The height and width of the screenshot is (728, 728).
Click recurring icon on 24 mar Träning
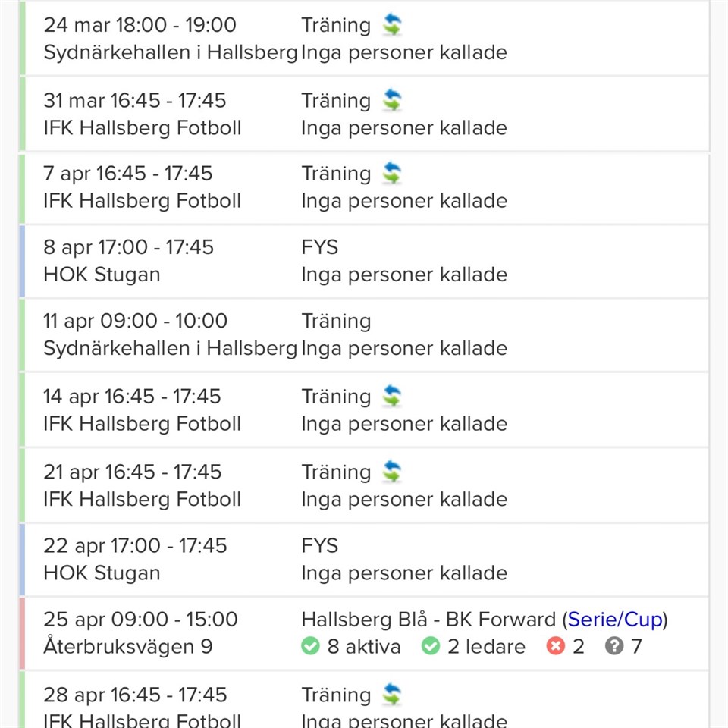pyautogui.click(x=391, y=25)
